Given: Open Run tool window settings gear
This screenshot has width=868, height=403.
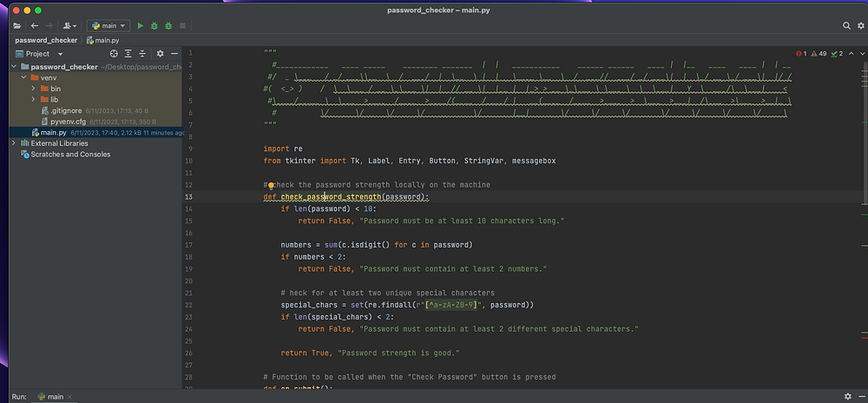Looking at the screenshot, I should click(x=847, y=397).
